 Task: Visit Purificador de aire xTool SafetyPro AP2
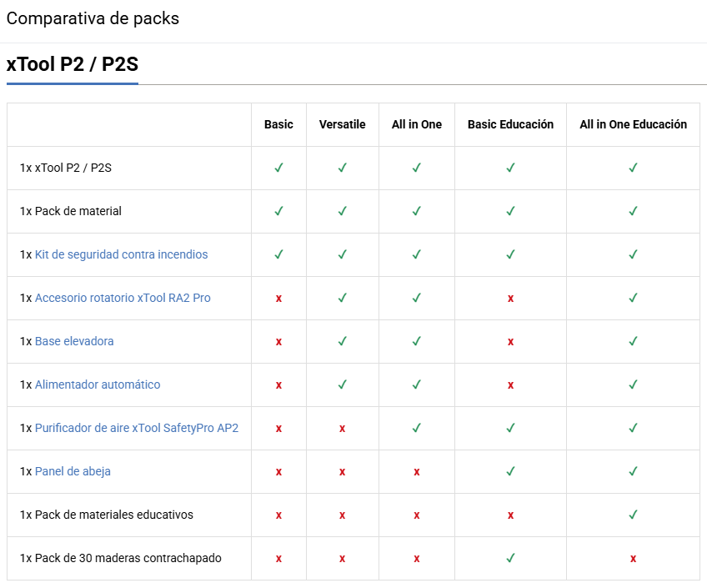tap(137, 428)
